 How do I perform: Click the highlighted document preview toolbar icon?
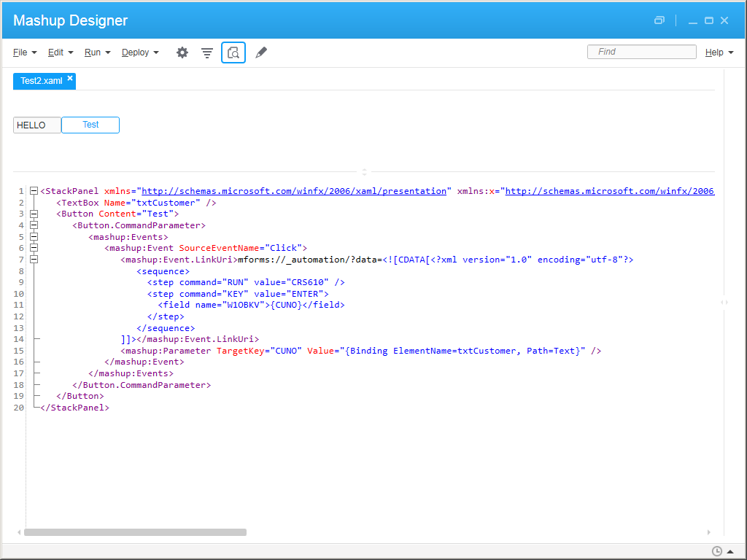[x=233, y=52]
